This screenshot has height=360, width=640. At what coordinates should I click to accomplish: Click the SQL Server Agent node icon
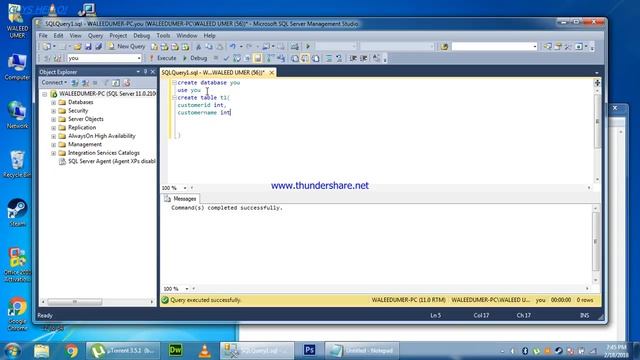pos(62,162)
